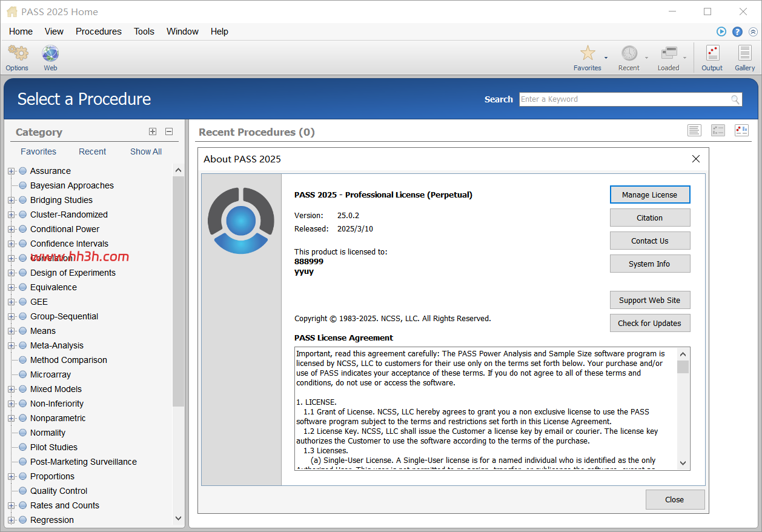The height and width of the screenshot is (532, 762).
Task: Expand the Assurance tree node
Action: pyautogui.click(x=11, y=171)
